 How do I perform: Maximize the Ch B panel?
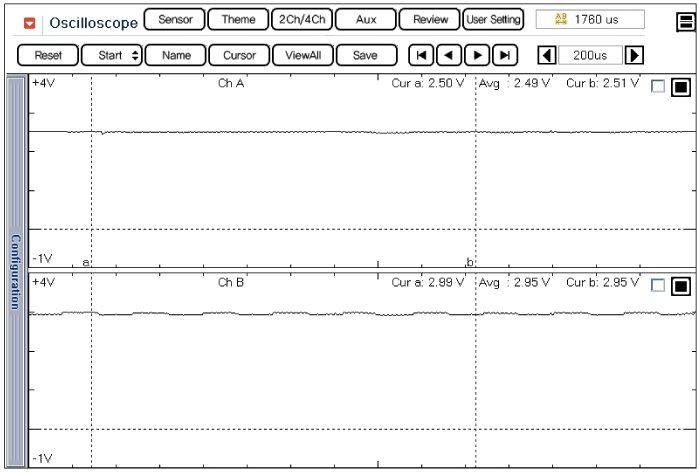pos(681,286)
